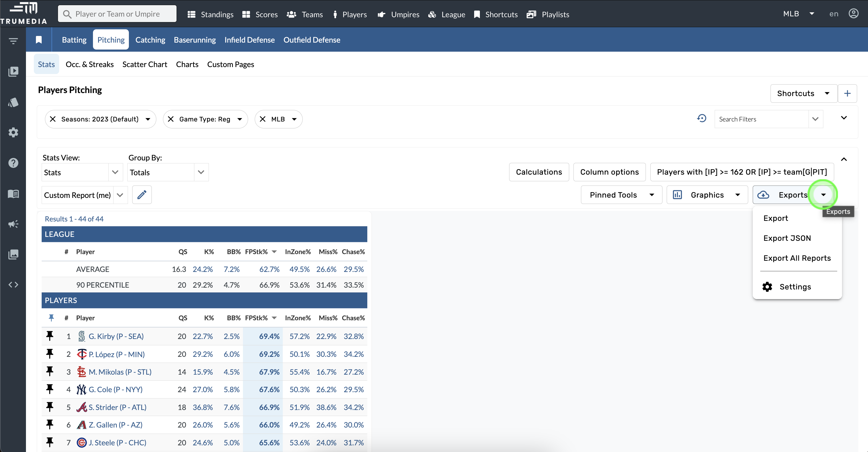Click the Calculations button
This screenshot has width=868, height=452.
538,171
